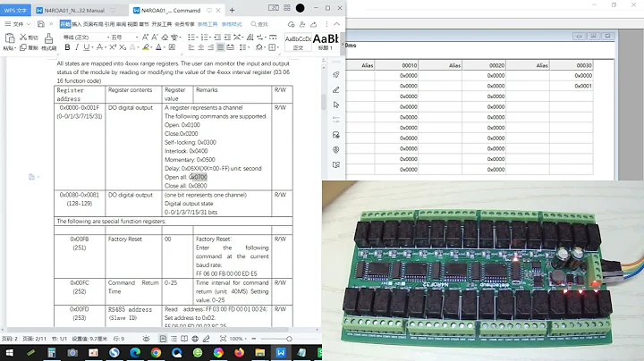
Task: Apply the 标题 1 heading style
Action: 326,42
